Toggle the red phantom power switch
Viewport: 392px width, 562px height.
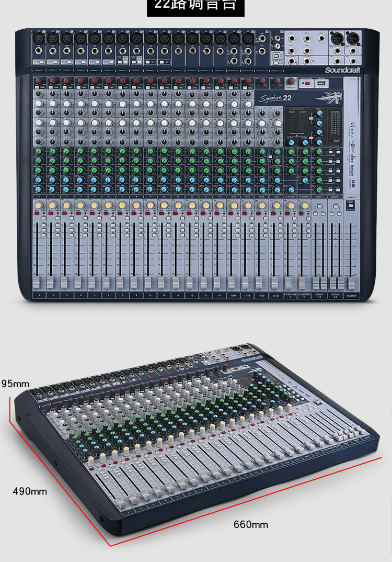pyautogui.click(x=306, y=84)
